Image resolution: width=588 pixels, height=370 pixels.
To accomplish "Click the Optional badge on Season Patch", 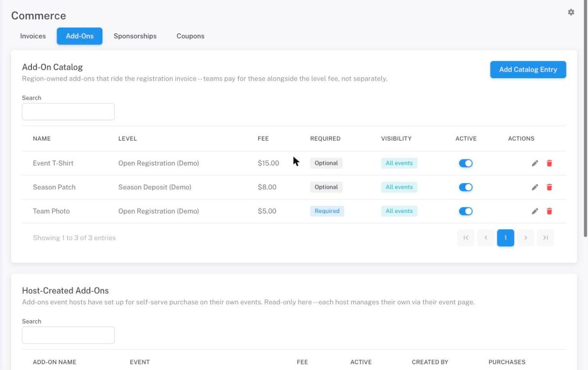I will tap(326, 187).
